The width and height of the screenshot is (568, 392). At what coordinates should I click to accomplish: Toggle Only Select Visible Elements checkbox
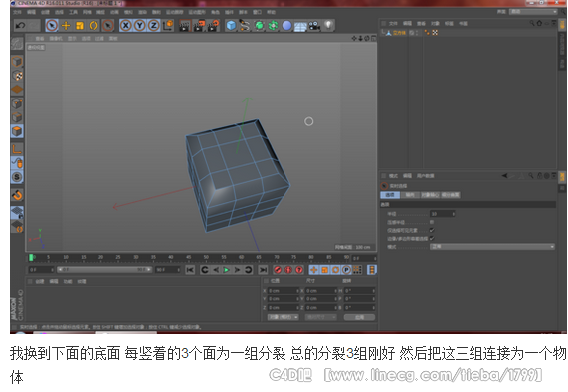coord(432,230)
